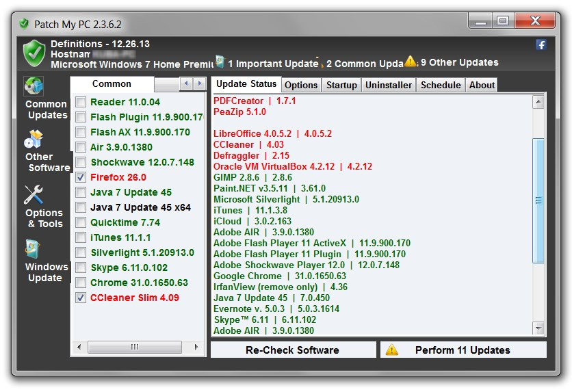
Task: Uncheck the CCleaner Slim 4.09 checkbox
Action: 81,298
